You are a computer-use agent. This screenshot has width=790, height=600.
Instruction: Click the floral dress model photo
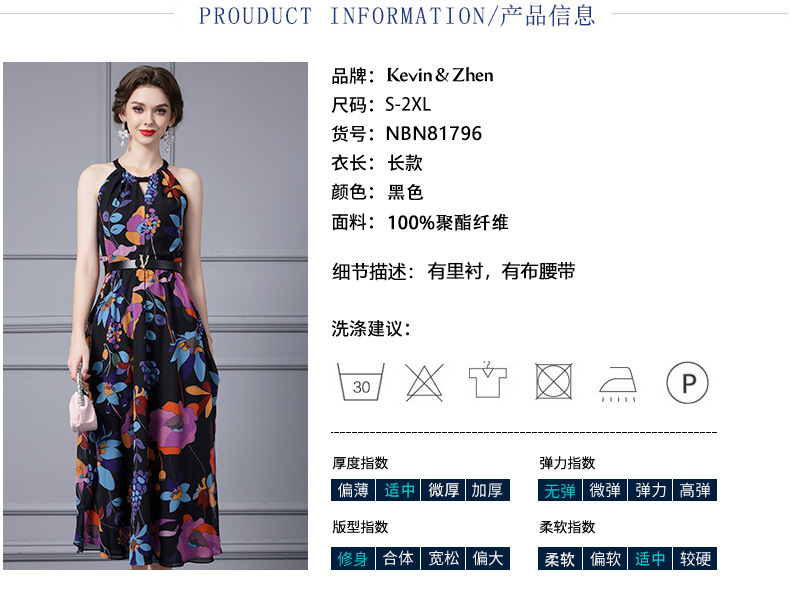click(155, 316)
